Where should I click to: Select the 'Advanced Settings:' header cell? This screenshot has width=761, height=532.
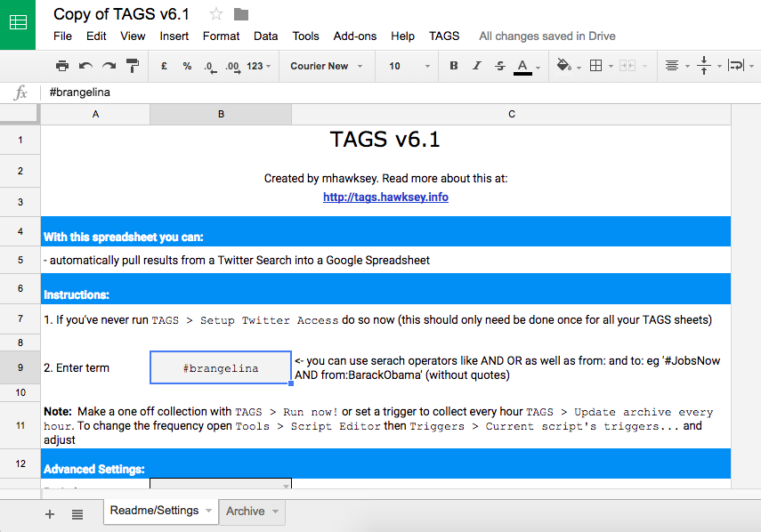(x=385, y=463)
